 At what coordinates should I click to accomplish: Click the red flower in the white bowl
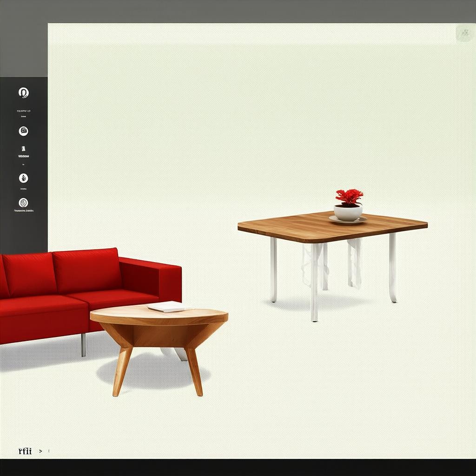pos(349,197)
